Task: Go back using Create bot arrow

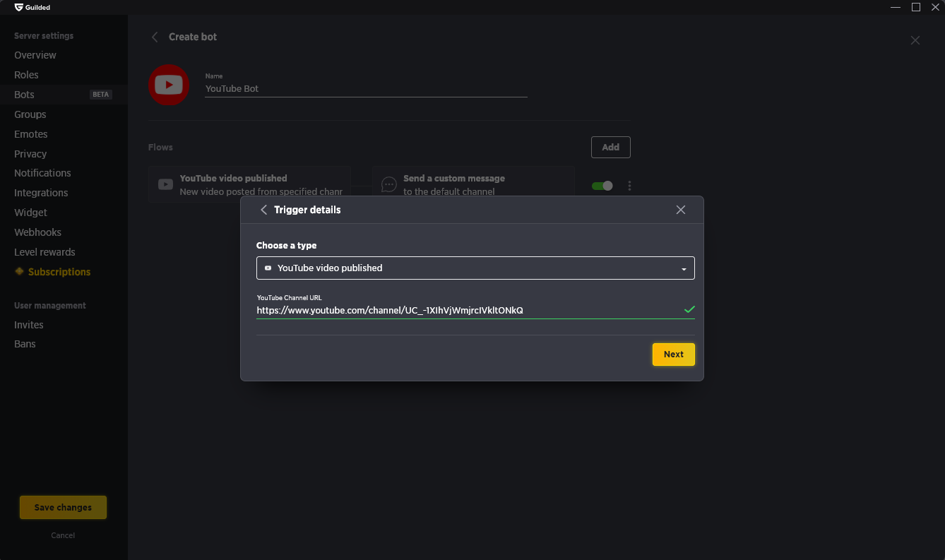Action: pyautogui.click(x=155, y=37)
